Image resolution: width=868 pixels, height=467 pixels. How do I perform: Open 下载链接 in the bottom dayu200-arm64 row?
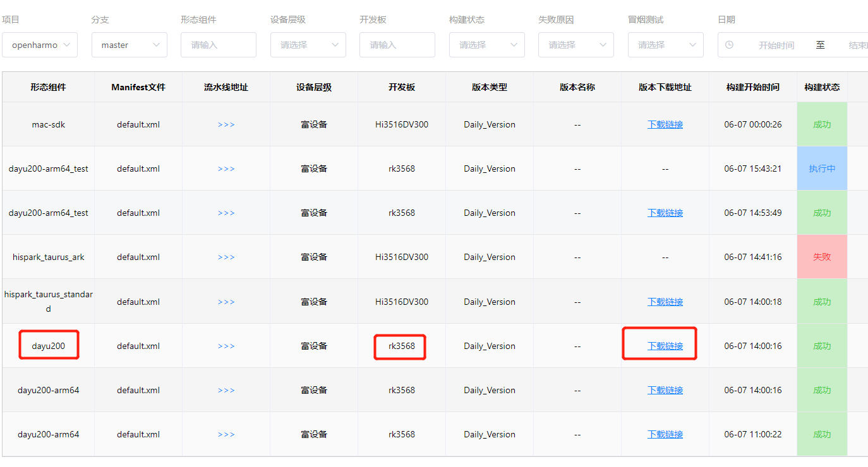pyautogui.click(x=664, y=434)
